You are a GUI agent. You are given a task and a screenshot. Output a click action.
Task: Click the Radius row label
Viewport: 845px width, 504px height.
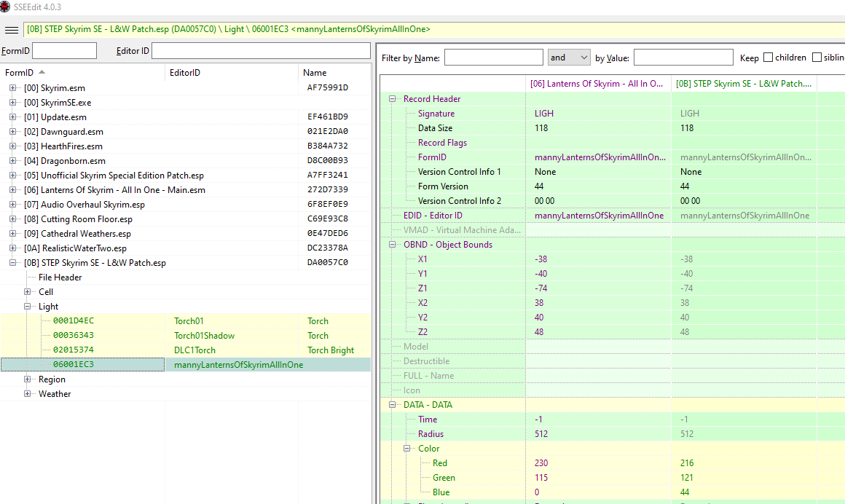pos(431,434)
